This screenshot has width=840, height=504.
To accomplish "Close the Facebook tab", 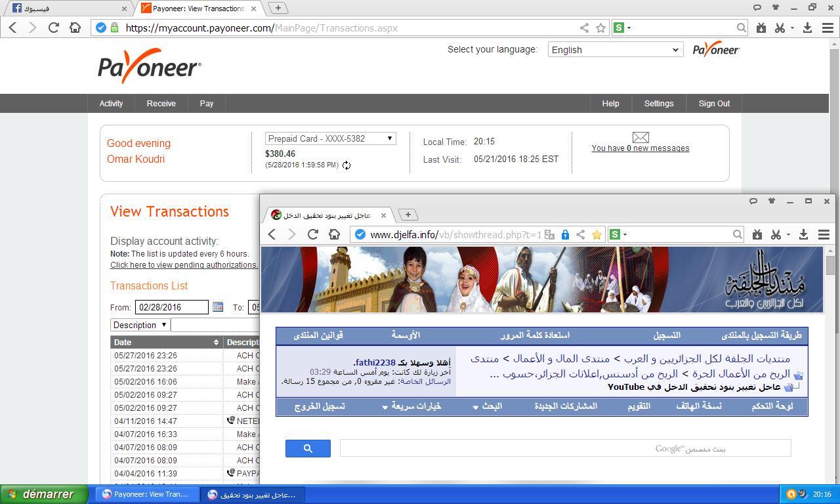I will pyautogui.click(x=124, y=9).
